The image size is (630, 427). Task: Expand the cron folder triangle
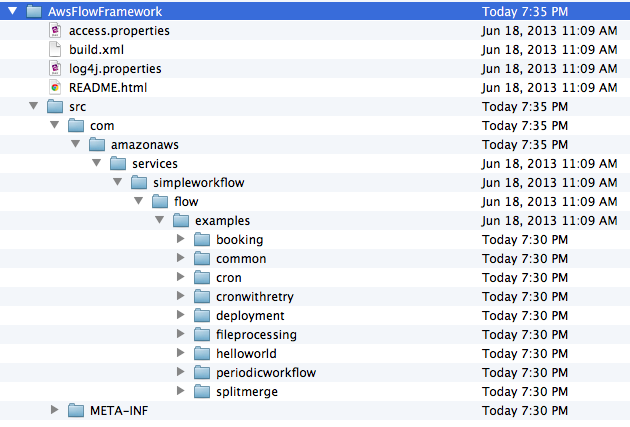tap(181, 277)
